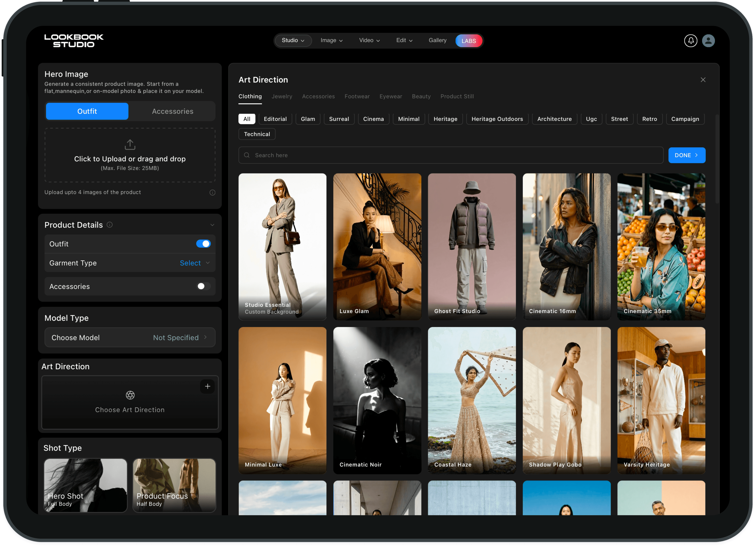
Task: Click info icon next to upload limit text
Action: [x=212, y=193]
